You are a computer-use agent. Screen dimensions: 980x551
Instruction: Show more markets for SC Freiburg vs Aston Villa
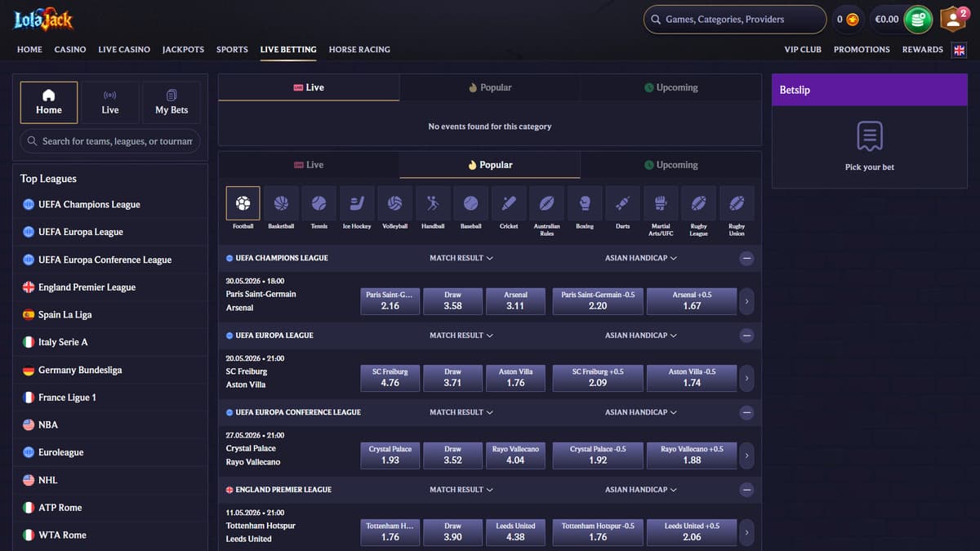pyautogui.click(x=746, y=378)
